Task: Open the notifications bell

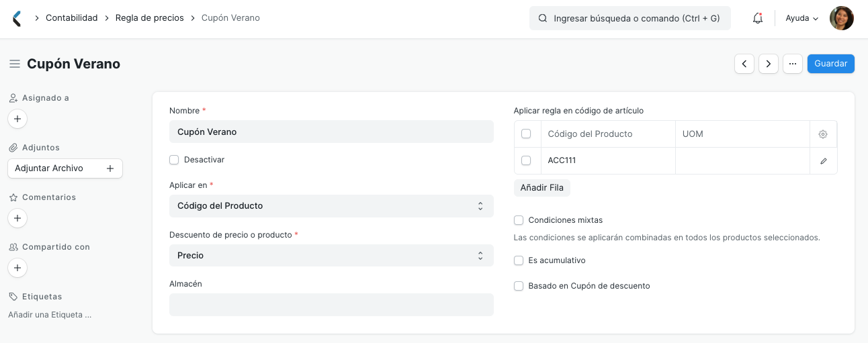Action: (758, 18)
